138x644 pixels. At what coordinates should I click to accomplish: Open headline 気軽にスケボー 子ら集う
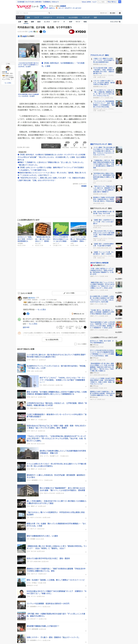pyautogui.click(x=53, y=637)
